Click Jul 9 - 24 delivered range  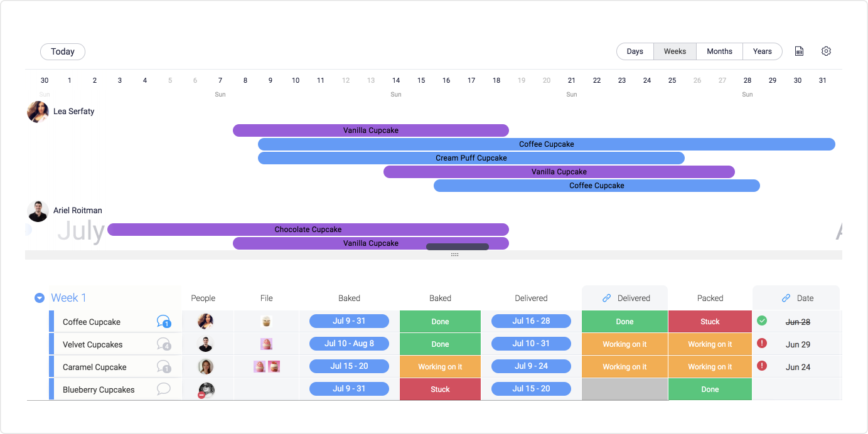[531, 366]
